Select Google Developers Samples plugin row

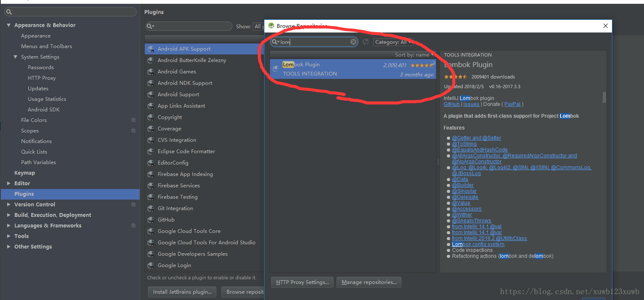click(x=205, y=254)
